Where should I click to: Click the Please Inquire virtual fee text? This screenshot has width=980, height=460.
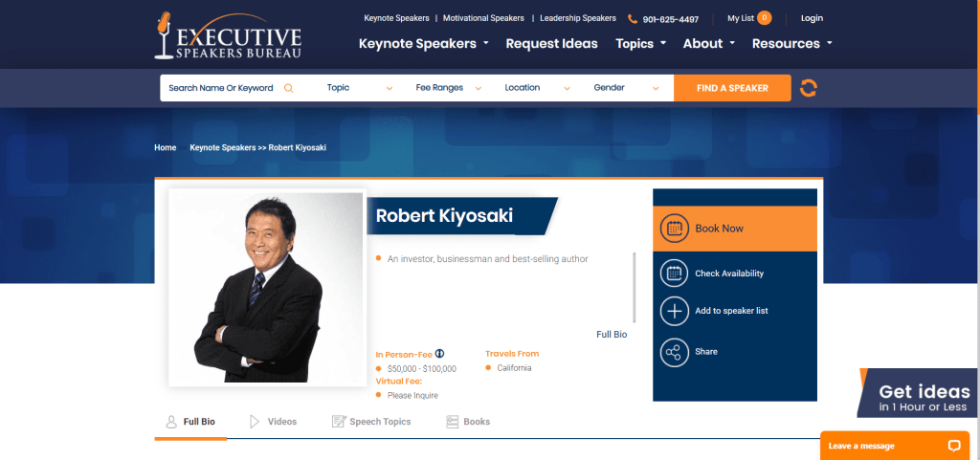point(412,396)
